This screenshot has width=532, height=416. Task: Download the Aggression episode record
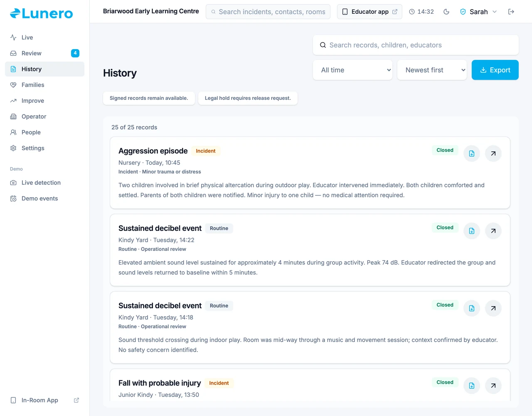472,154
